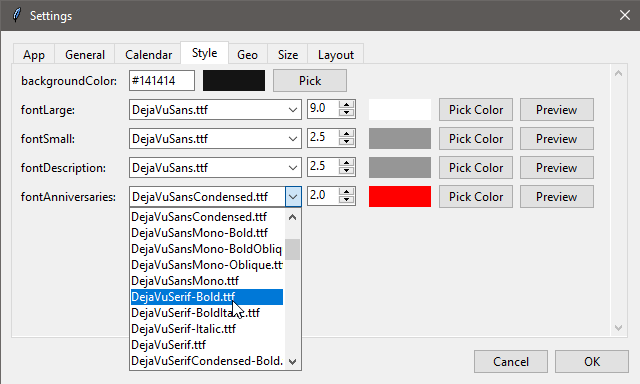
Task: Go to the Geo tab
Action: [x=247, y=54]
